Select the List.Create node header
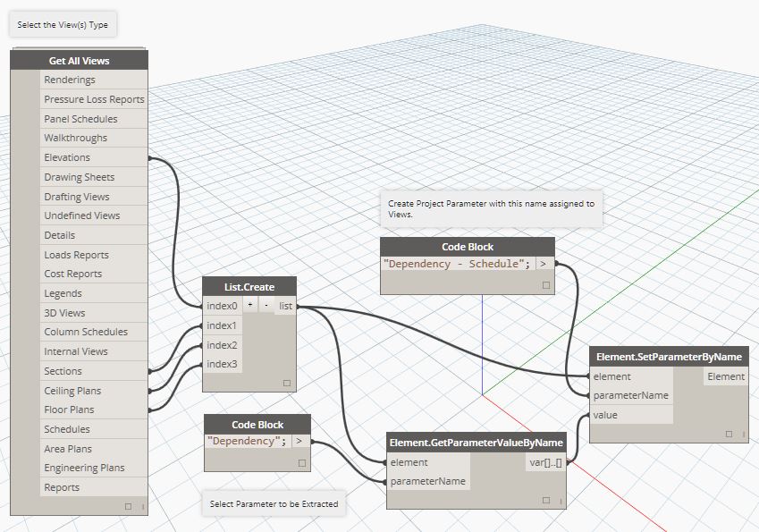759x532 pixels. [249, 287]
